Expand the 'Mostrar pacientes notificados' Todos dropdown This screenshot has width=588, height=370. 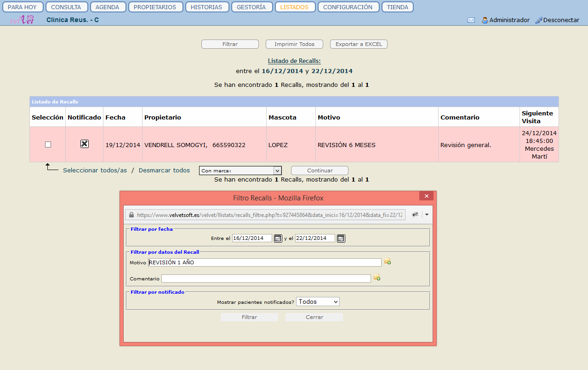[x=318, y=302]
